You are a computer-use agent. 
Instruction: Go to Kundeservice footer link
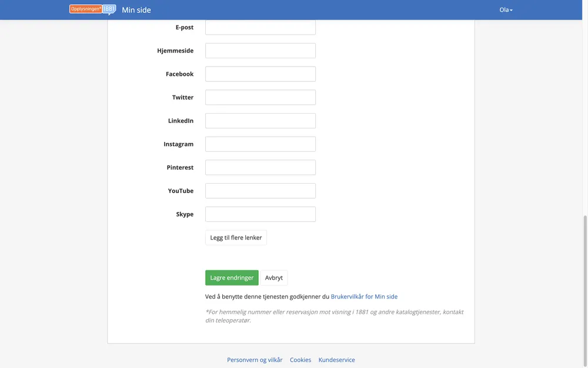(336, 360)
